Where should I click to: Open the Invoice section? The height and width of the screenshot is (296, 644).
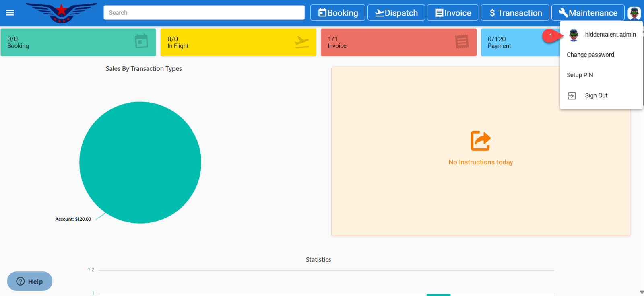(x=452, y=13)
